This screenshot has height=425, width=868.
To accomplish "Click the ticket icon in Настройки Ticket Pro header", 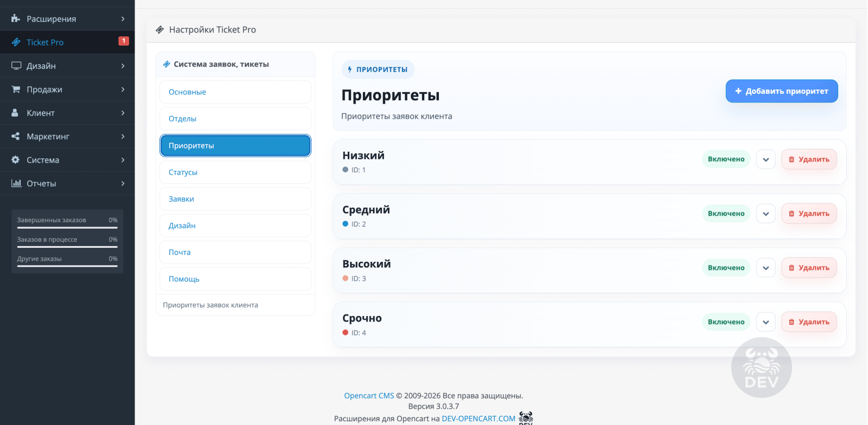I will [159, 30].
